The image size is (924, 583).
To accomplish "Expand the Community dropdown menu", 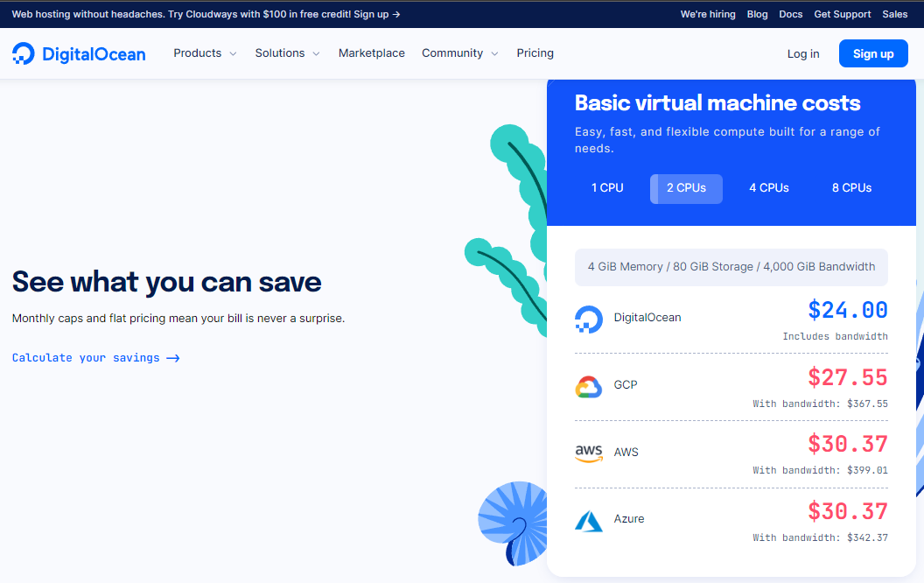I will pyautogui.click(x=459, y=53).
